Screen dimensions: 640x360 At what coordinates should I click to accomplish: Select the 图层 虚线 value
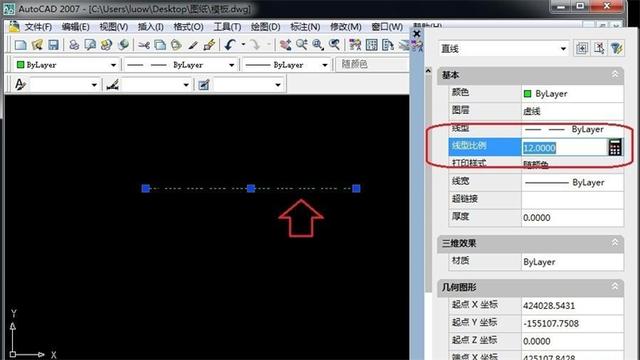click(x=572, y=111)
